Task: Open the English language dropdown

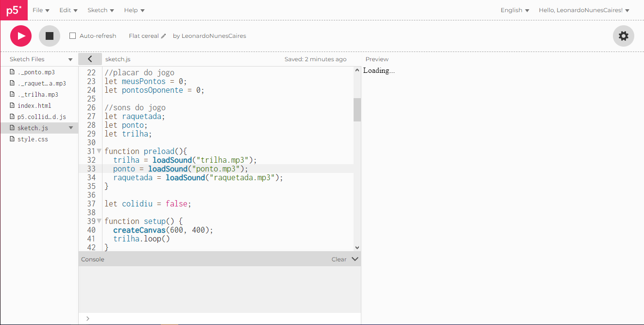Action: (x=515, y=10)
